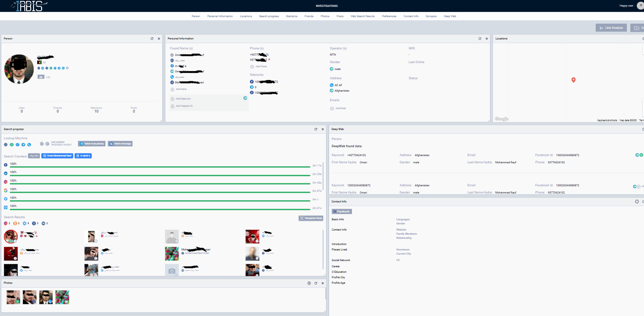Click the target icon in Contact Info header

[x=637, y=201]
